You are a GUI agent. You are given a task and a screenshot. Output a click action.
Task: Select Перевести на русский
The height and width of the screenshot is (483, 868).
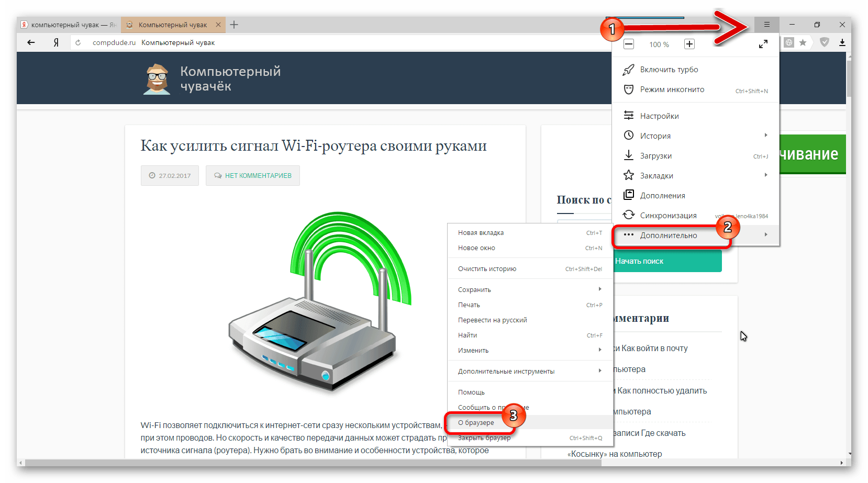530,320
